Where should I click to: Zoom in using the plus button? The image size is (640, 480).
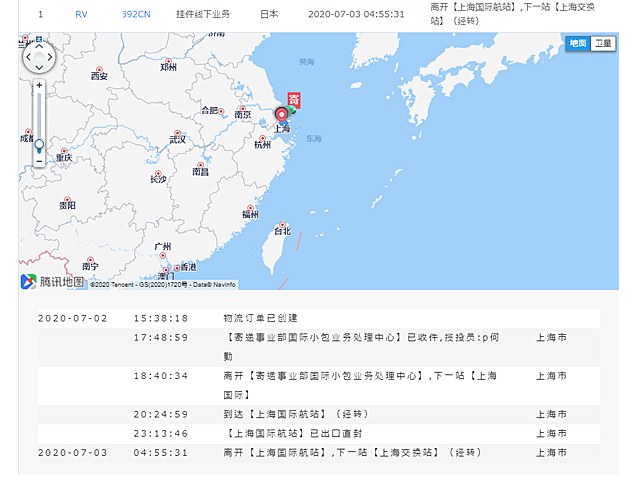40,86
